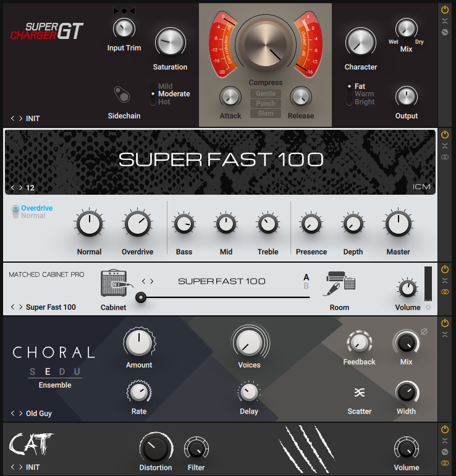
Task: Select cabinet setting B
Action: (306, 286)
